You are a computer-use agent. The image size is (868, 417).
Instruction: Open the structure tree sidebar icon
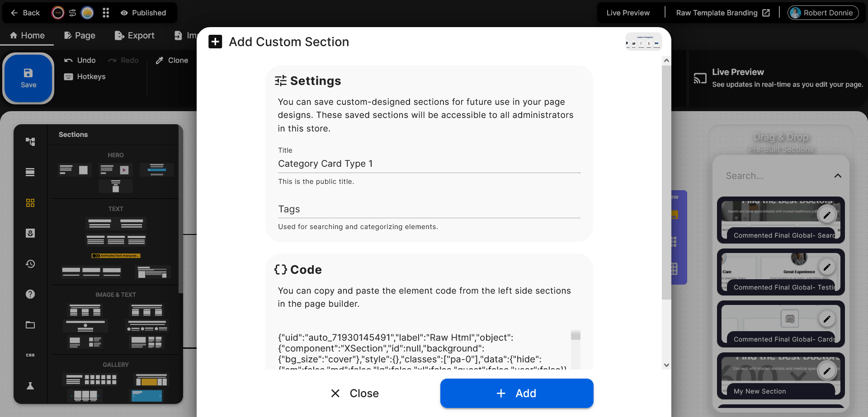[x=30, y=141]
